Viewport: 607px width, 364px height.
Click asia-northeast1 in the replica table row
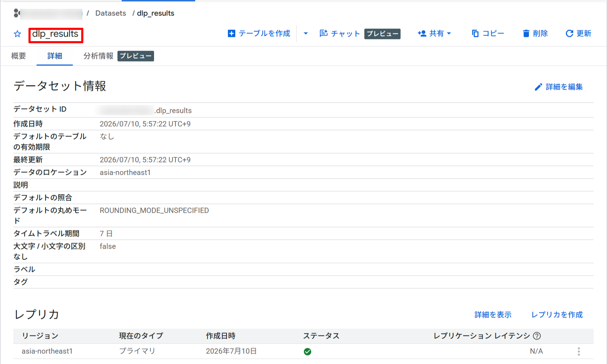click(47, 351)
